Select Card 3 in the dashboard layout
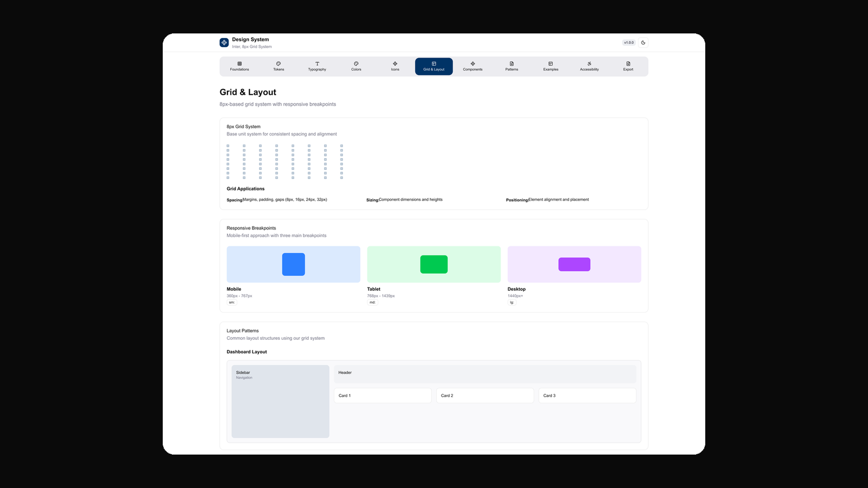The width and height of the screenshot is (868, 488). tap(587, 395)
